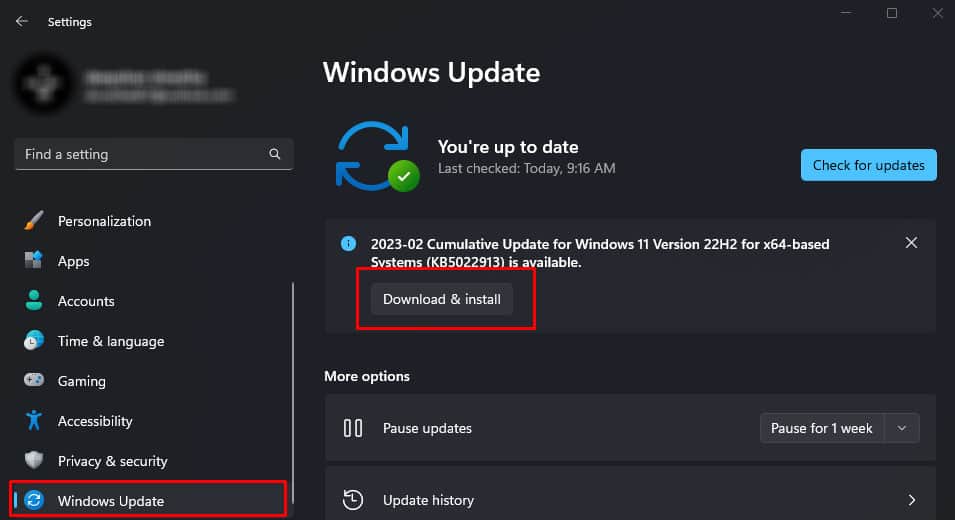This screenshot has width=955, height=520.
Task: Click "More options" heading
Action: (x=367, y=376)
